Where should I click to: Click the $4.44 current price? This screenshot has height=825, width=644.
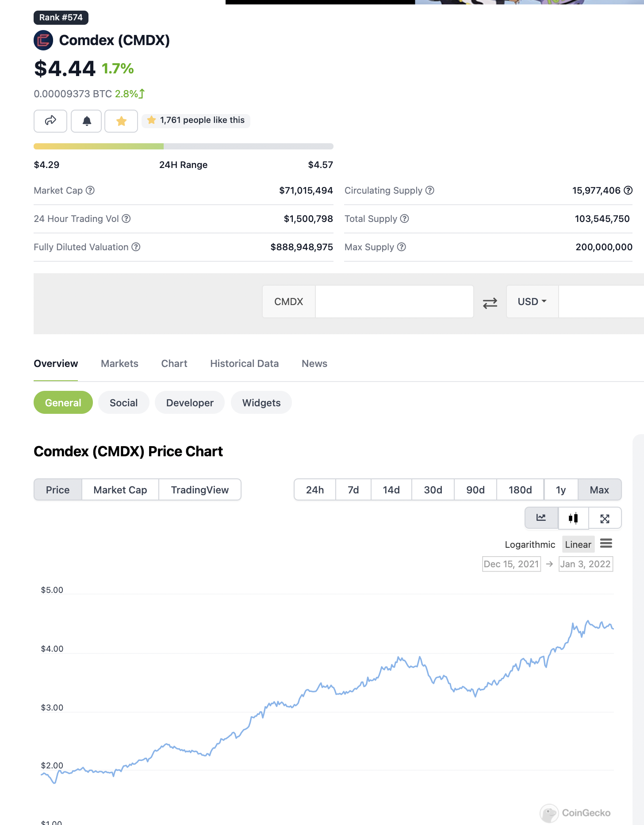pos(65,69)
